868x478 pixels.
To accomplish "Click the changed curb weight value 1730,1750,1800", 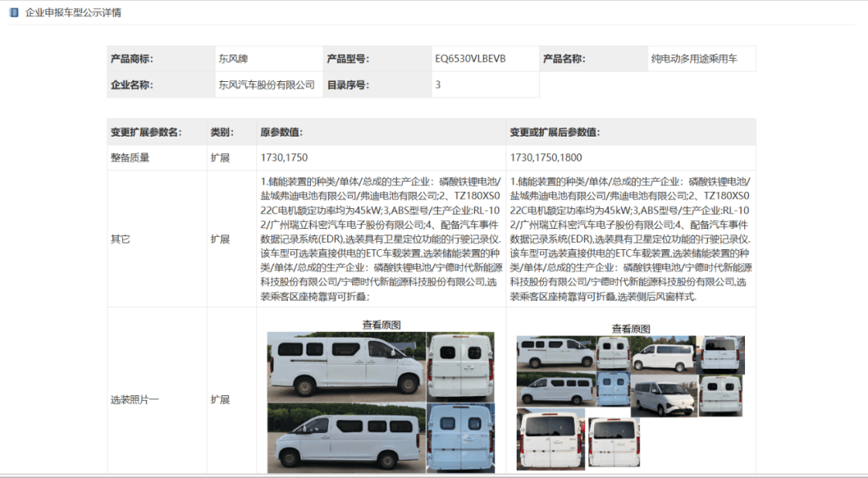I will [546, 157].
